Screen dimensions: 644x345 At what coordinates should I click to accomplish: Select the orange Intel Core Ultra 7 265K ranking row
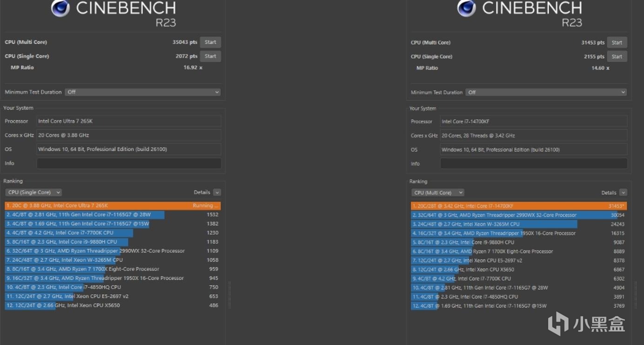coord(113,205)
